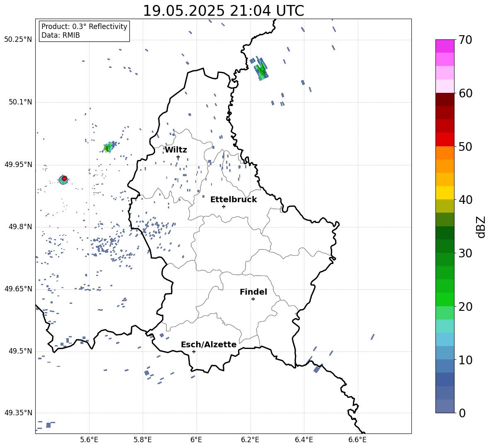Screen dimensions: 491x448
Task: Click the Wiltz station label
Action: pos(176,150)
